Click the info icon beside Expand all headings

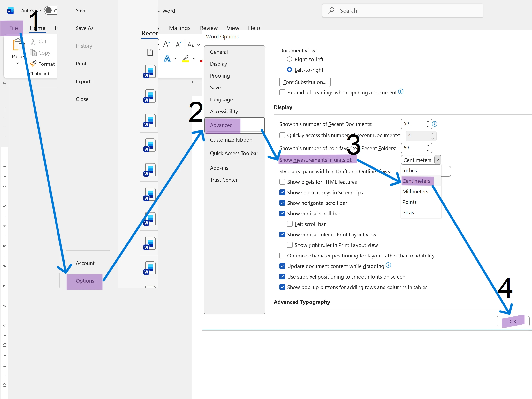(x=401, y=91)
